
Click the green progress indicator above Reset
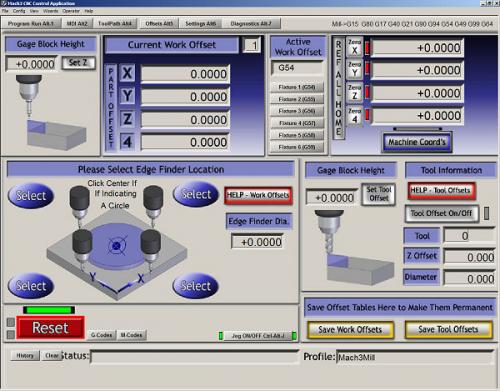coord(49,310)
